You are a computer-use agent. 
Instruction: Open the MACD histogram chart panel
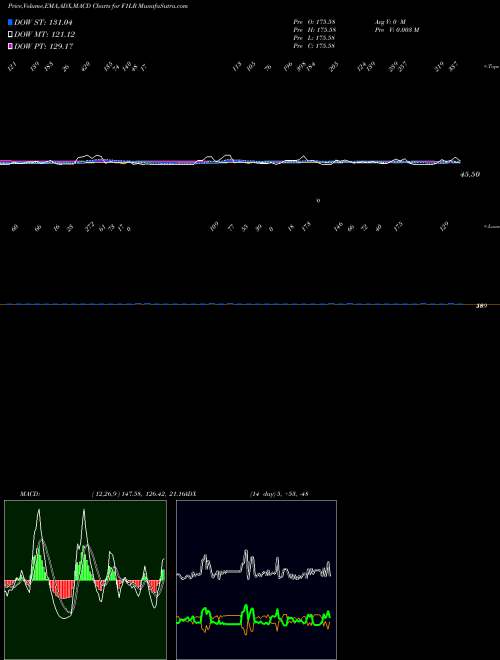(85, 580)
